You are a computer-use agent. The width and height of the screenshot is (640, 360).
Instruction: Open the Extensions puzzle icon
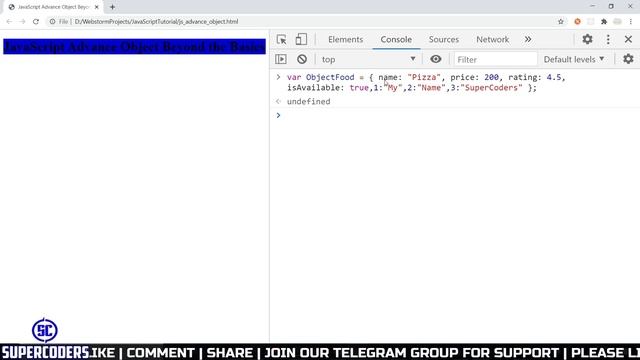point(604,22)
